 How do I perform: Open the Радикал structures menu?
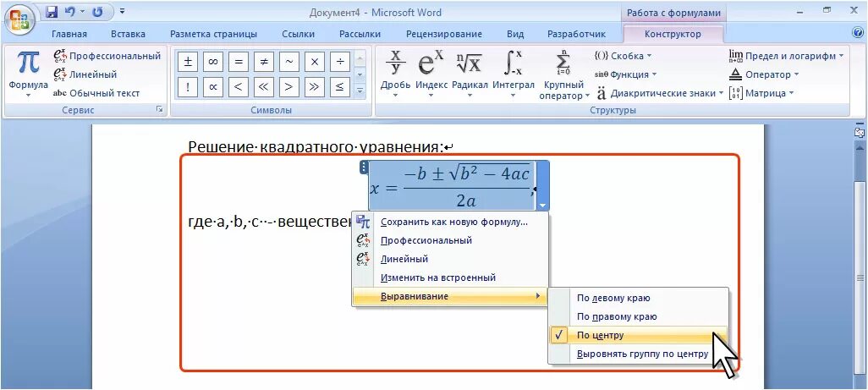click(x=470, y=74)
